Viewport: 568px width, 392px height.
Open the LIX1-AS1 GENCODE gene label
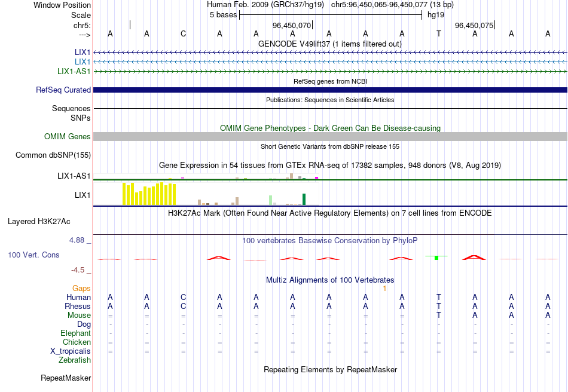74,71
